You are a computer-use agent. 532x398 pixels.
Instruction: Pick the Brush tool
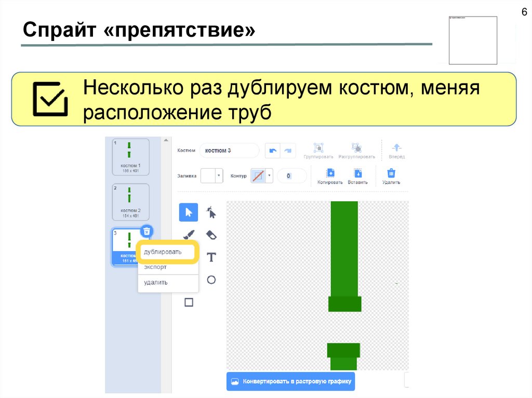coord(189,235)
